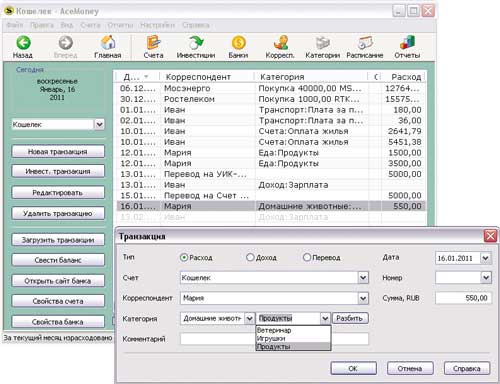Select the Доход:Зарплата row dated 13.01

click(x=271, y=185)
